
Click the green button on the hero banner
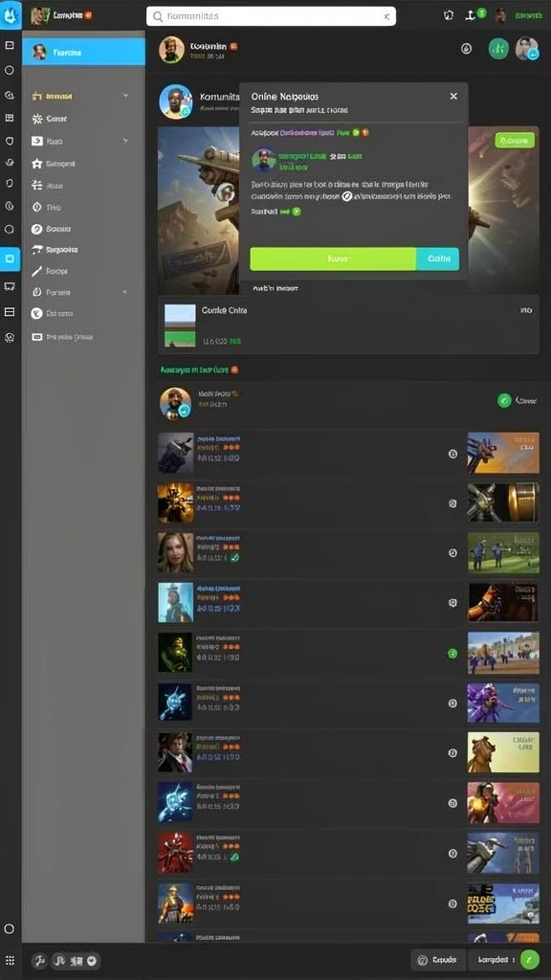[x=515, y=141]
